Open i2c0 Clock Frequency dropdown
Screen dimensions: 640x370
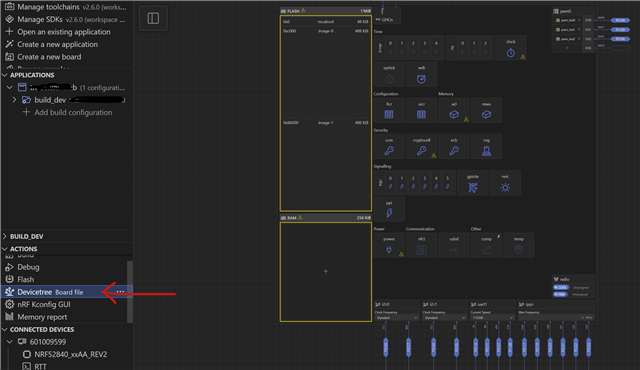tap(397, 317)
